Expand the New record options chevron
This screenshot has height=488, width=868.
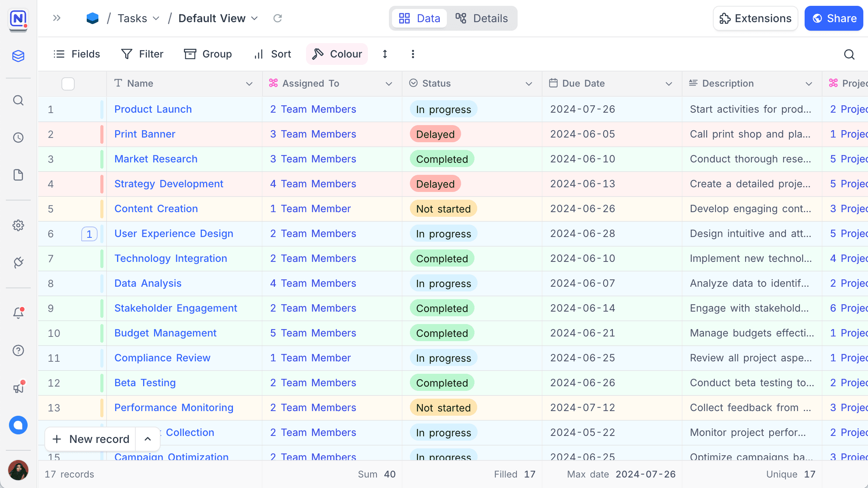click(x=148, y=439)
